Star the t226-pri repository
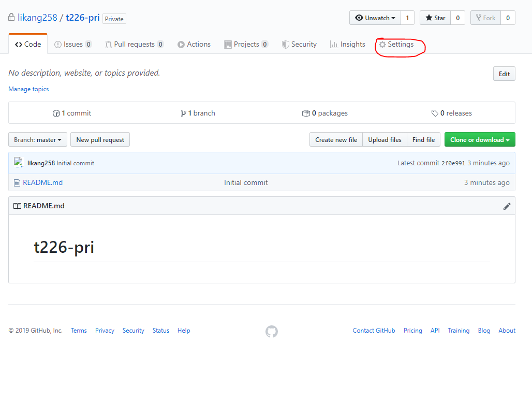This screenshot has height=415, width=532. point(435,18)
